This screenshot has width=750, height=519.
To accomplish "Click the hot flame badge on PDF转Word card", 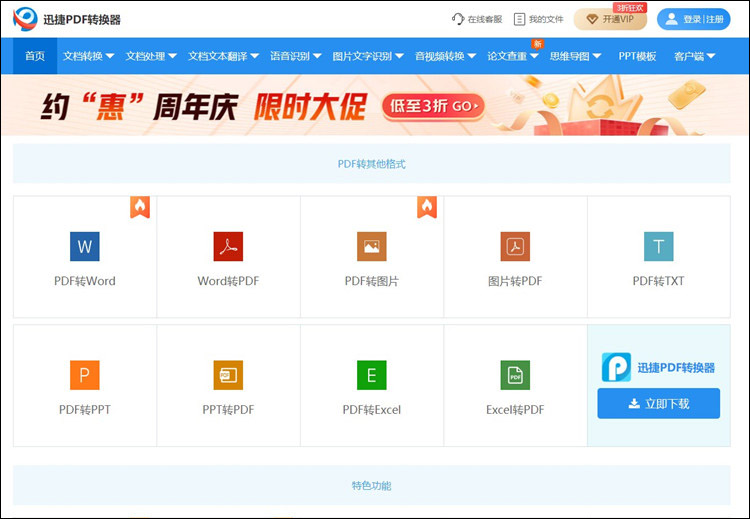I will pyautogui.click(x=140, y=207).
